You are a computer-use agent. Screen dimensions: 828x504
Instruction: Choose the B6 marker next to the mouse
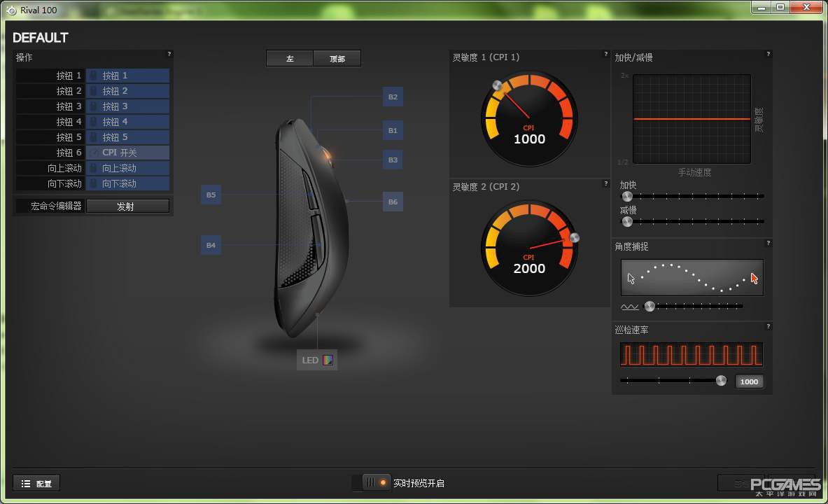393,202
